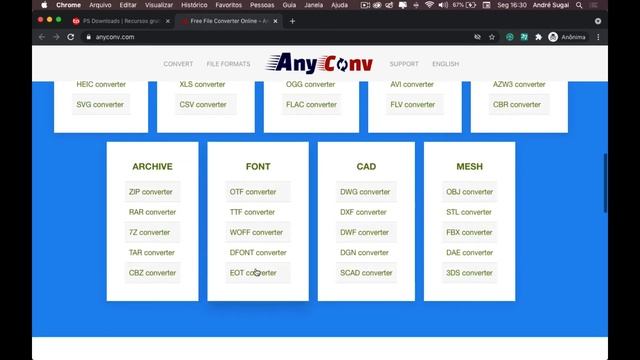This screenshot has width=640, height=360.
Task: Click the crossed-eye tracking icon
Action: pyautogui.click(x=477, y=37)
